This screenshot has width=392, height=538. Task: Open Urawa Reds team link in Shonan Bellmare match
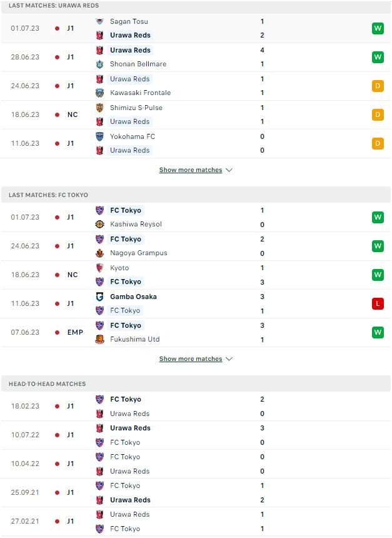130,50
